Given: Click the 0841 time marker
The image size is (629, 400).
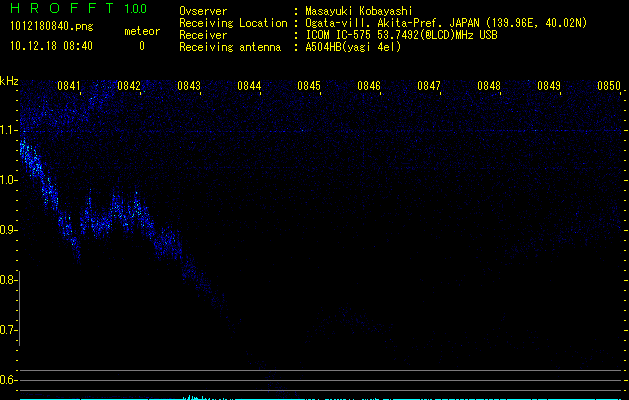Looking at the screenshot, I should click(69, 86).
